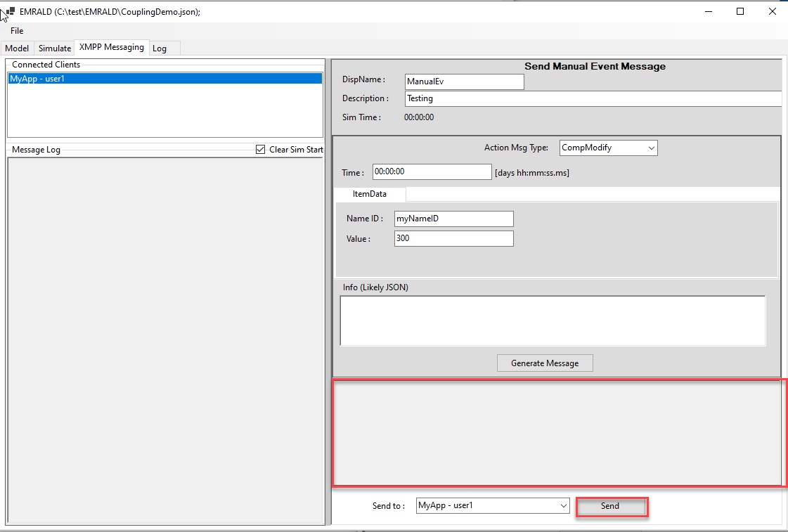Click the Info (Likely JSON) text area

[x=553, y=320]
